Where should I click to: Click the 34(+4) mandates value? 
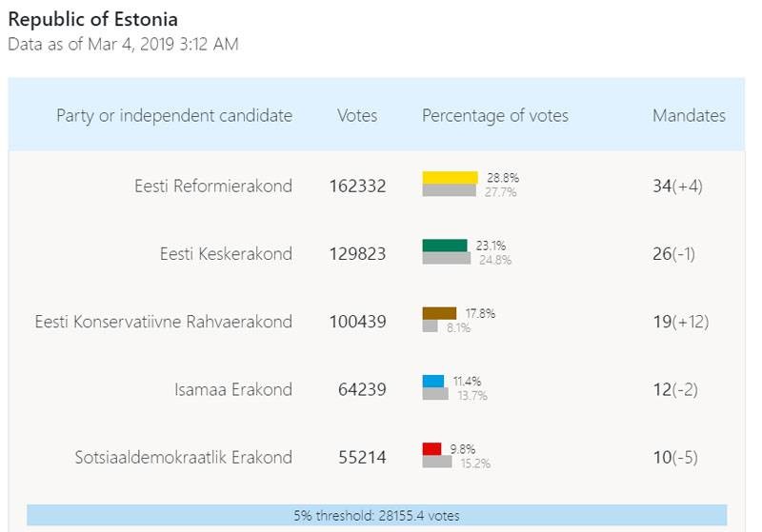677,187
